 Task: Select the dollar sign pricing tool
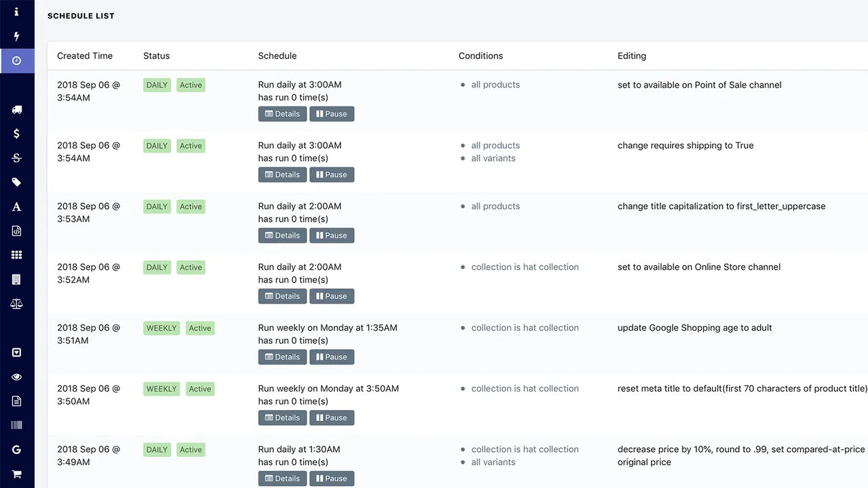click(17, 134)
